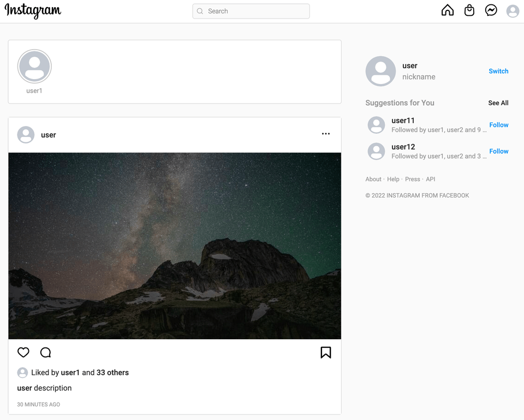The height and width of the screenshot is (420, 524).
Task: View user1's story avatar
Action: click(34, 67)
